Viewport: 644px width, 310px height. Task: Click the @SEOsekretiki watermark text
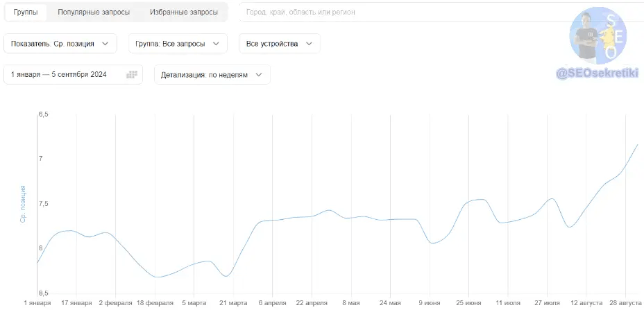click(x=597, y=72)
